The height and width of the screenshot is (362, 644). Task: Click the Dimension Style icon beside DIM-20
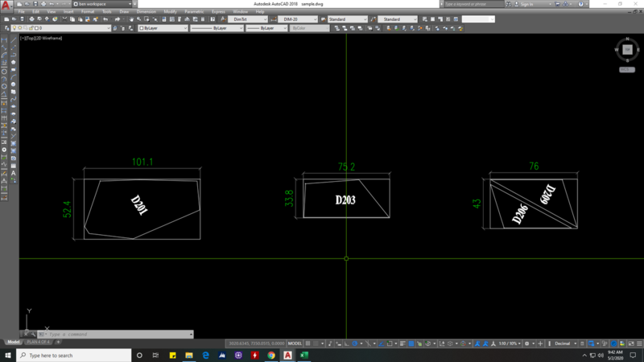[x=273, y=19]
